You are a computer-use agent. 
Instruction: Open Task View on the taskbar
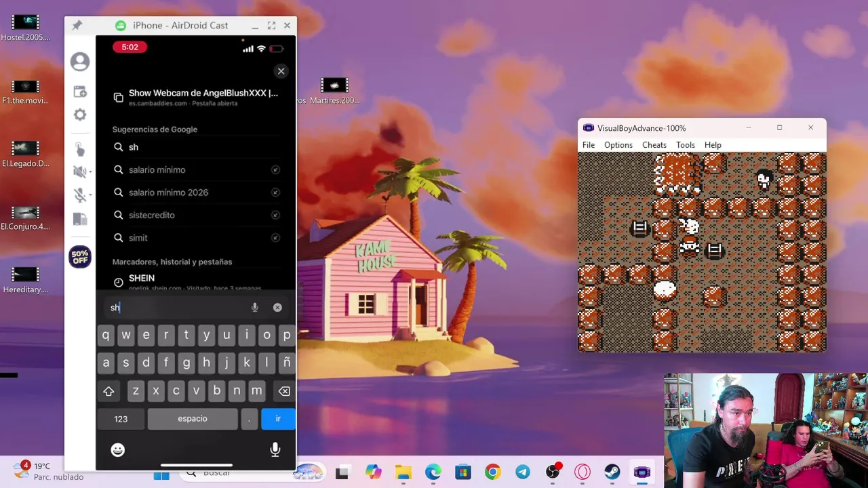click(342, 473)
